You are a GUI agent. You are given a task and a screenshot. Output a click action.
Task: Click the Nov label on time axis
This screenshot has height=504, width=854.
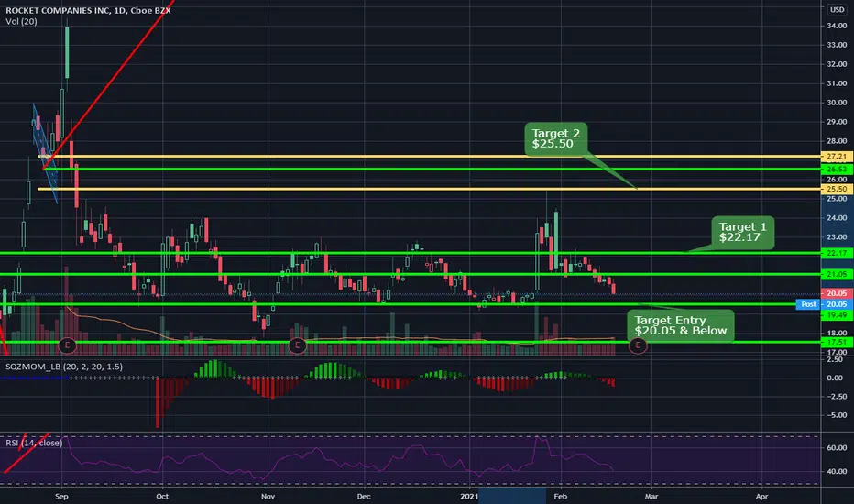coord(268,497)
